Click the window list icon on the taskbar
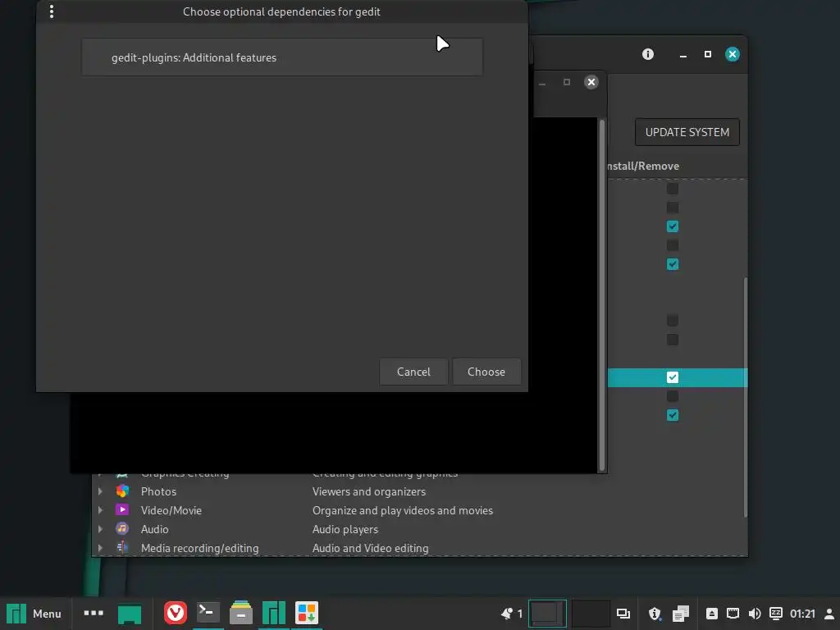This screenshot has width=840, height=630. [623, 614]
